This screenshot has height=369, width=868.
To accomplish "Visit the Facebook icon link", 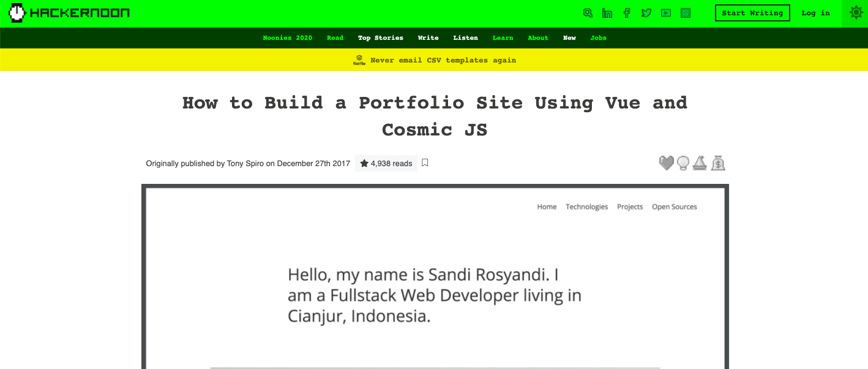I will point(627,13).
